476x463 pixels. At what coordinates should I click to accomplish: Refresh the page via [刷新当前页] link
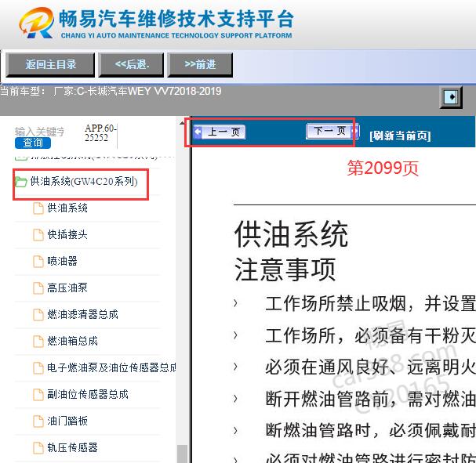(400, 136)
